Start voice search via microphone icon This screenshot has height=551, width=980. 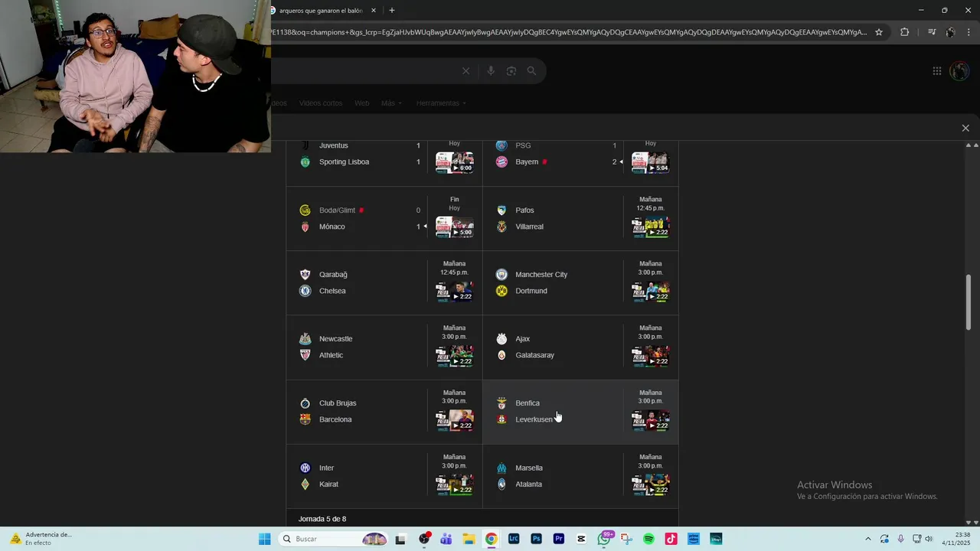tap(491, 71)
